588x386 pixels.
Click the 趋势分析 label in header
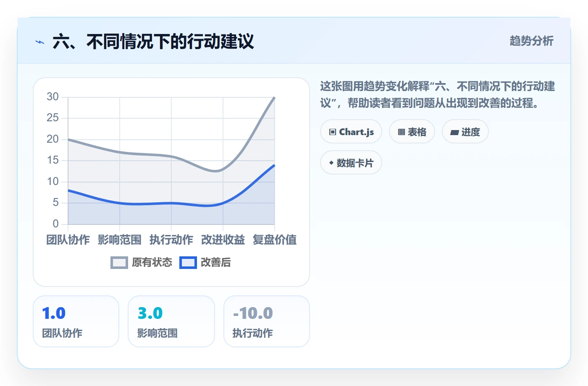[x=531, y=41]
